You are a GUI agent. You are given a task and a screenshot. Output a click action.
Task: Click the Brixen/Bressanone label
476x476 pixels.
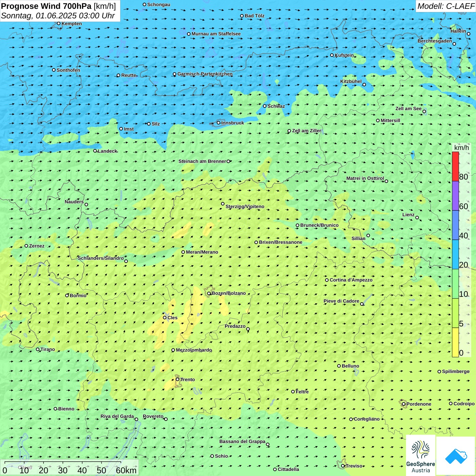coord(280,242)
